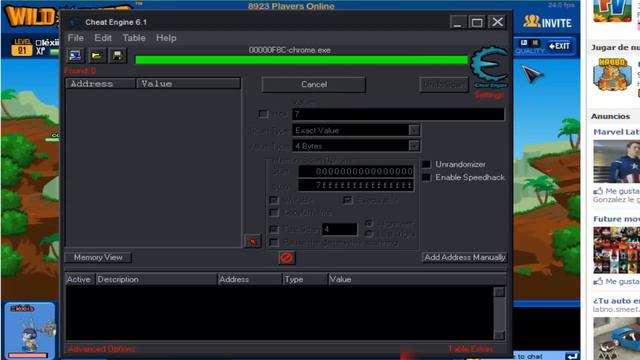Toggle the Executable checkbox
The image size is (640, 360).
[348, 200]
